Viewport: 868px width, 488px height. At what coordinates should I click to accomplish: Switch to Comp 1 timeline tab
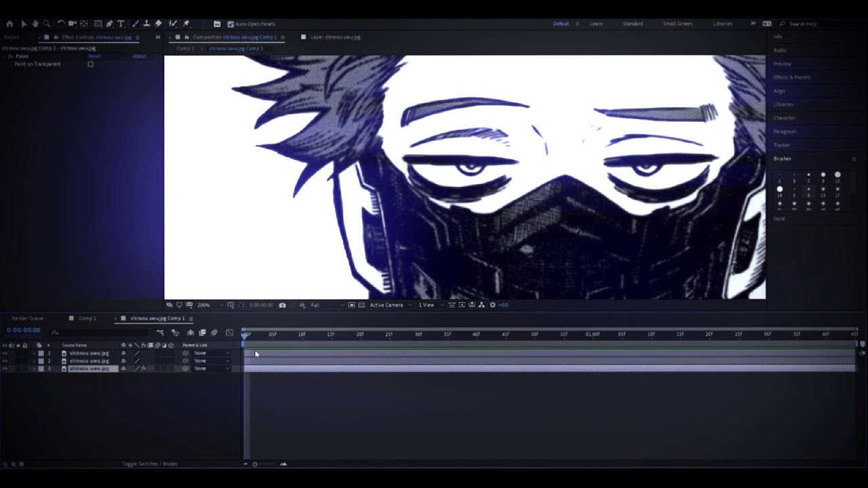tap(87, 319)
